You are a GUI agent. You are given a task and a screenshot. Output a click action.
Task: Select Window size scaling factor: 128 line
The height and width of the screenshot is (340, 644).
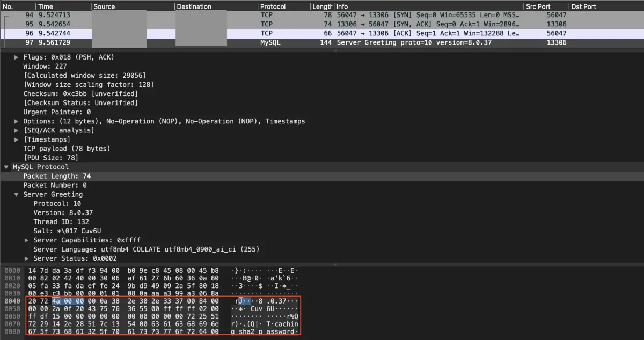tap(89, 85)
